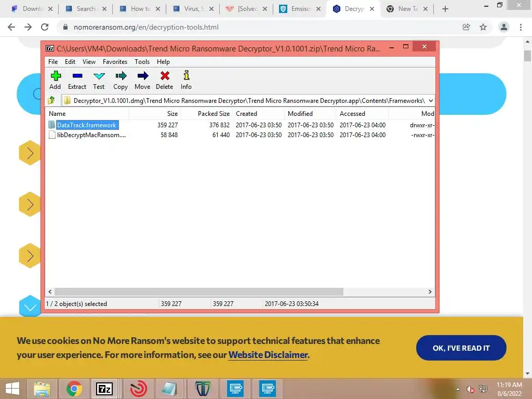Bookmark this page with star icon
The width and height of the screenshot is (532, 399).
coord(483,27)
